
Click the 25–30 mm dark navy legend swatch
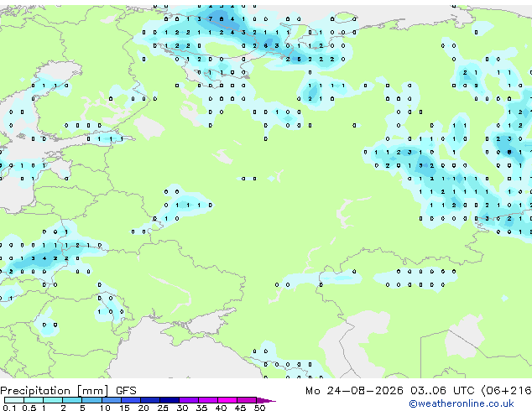tap(170, 400)
